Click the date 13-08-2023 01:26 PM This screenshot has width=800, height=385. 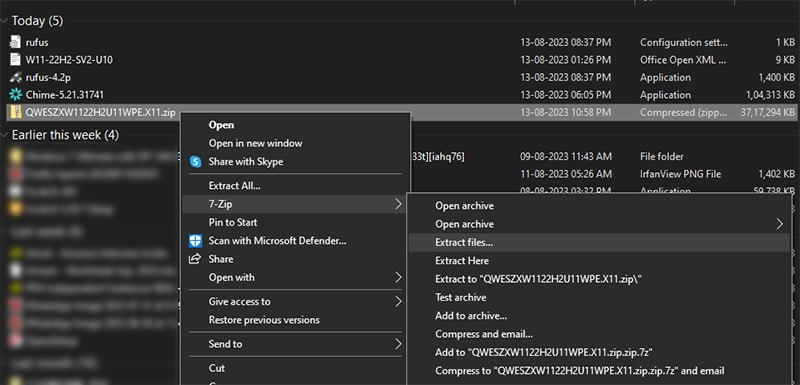[x=565, y=60]
